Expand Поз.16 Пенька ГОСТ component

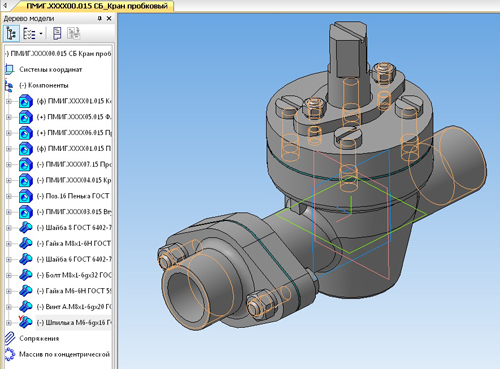(x=9, y=196)
